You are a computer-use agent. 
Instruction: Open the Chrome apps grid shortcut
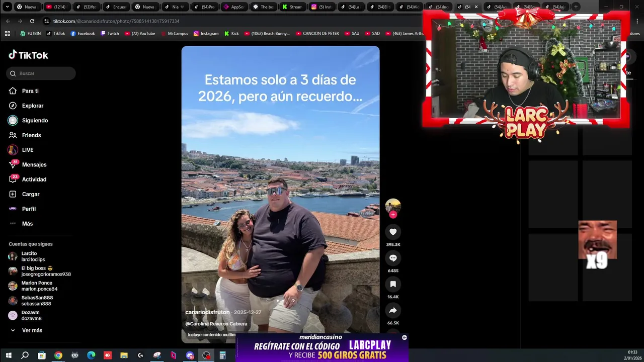pos(7,34)
